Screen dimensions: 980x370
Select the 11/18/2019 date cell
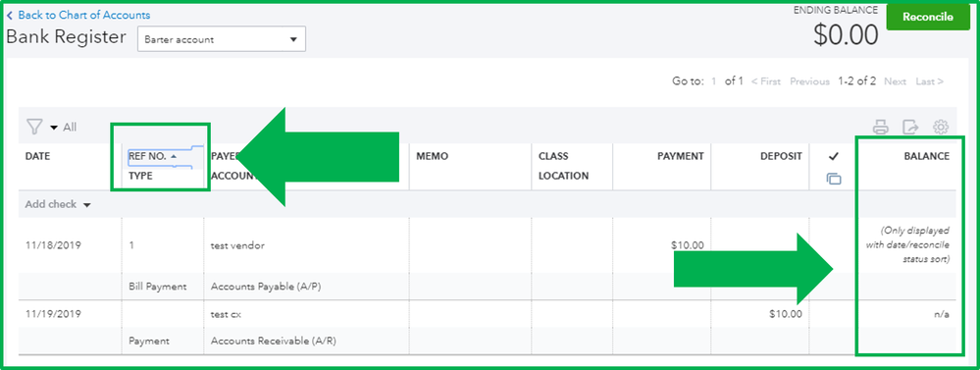pos(53,245)
